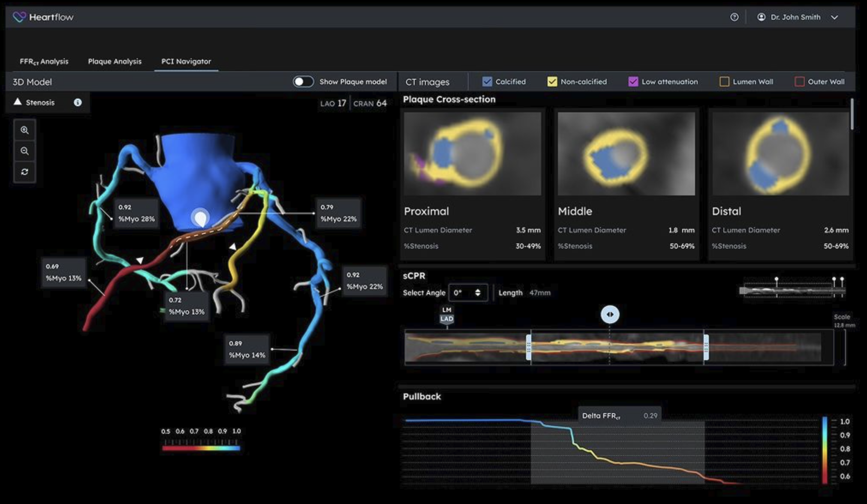Click the 3D Model panel header
Screen dimensions: 867x504
coord(32,82)
